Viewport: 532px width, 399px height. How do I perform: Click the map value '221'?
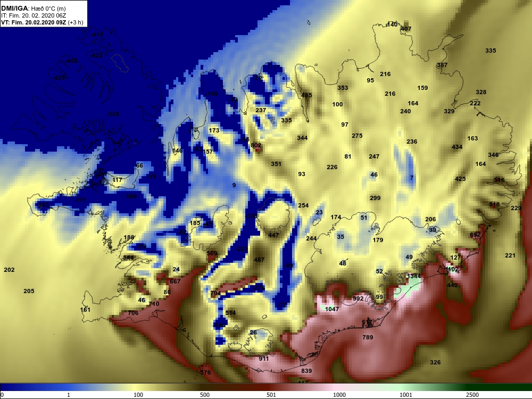click(510, 256)
